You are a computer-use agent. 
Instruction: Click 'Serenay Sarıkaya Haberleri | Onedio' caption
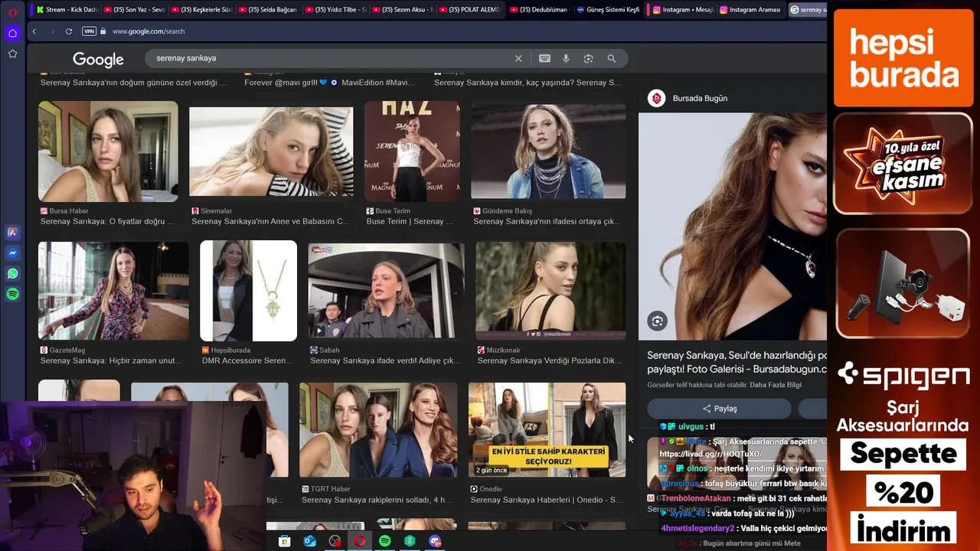547,500
